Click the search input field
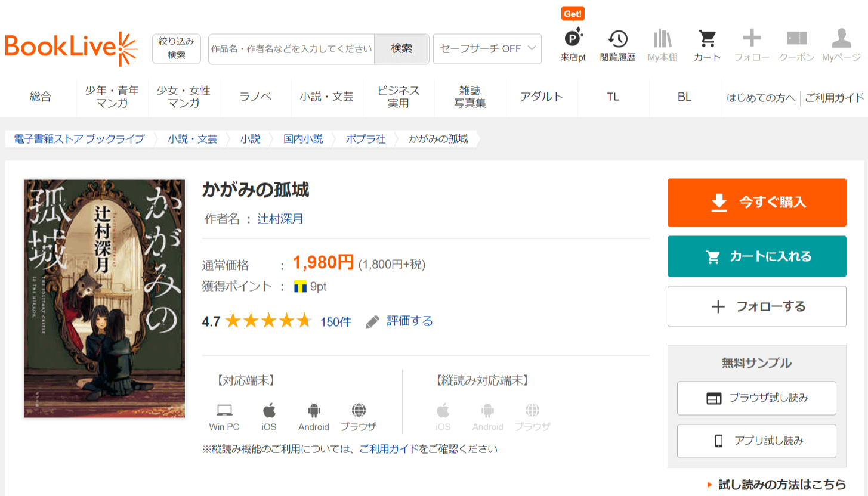Screen dimensions: 868x496 click(291, 49)
